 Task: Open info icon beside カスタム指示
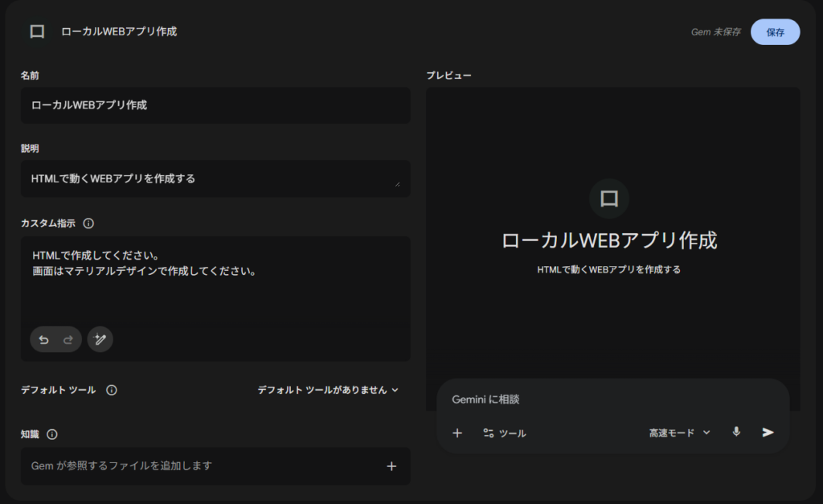pyautogui.click(x=88, y=223)
